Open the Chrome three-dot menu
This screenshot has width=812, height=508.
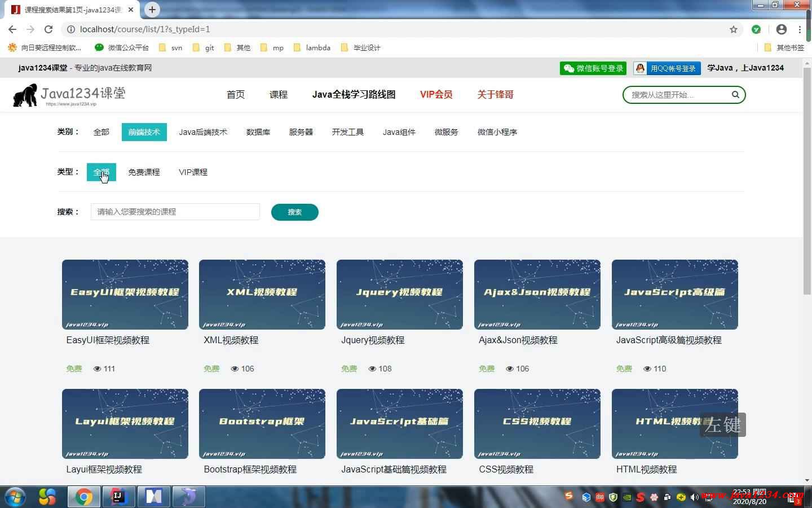[x=800, y=29]
